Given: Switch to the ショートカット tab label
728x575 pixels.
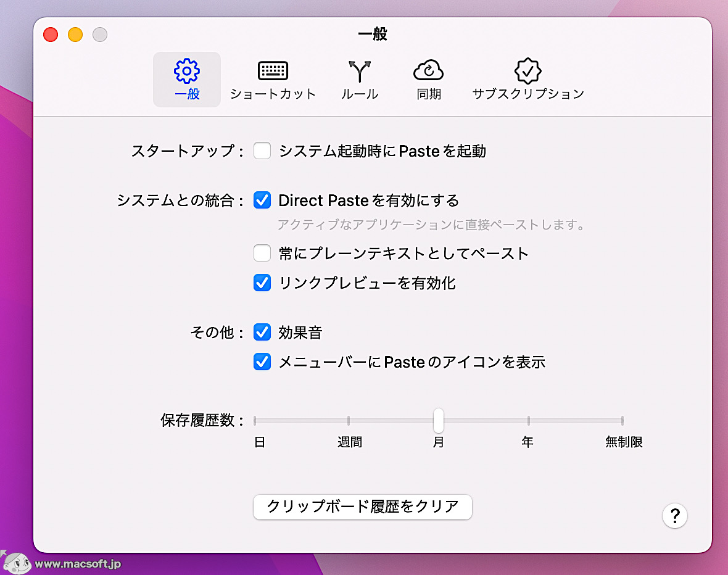Looking at the screenshot, I should pos(273,94).
